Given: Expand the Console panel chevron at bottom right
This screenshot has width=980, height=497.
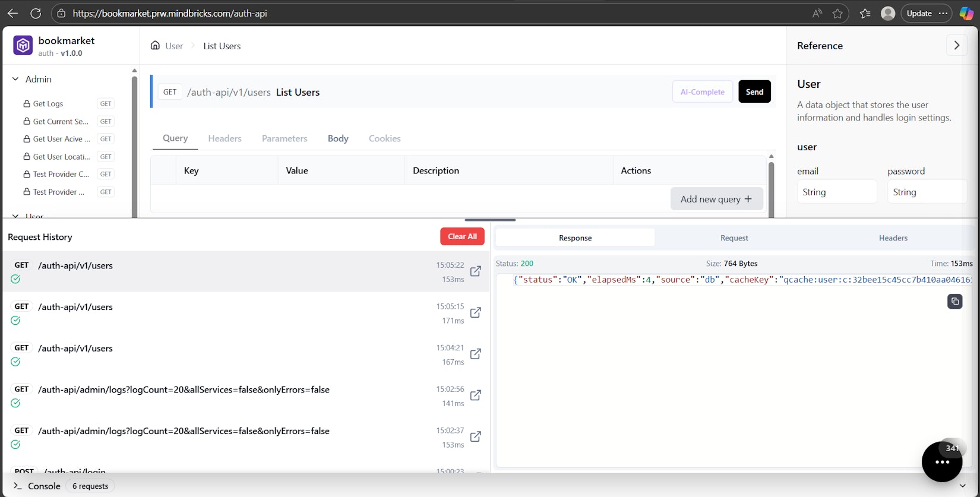Looking at the screenshot, I should click(x=962, y=486).
